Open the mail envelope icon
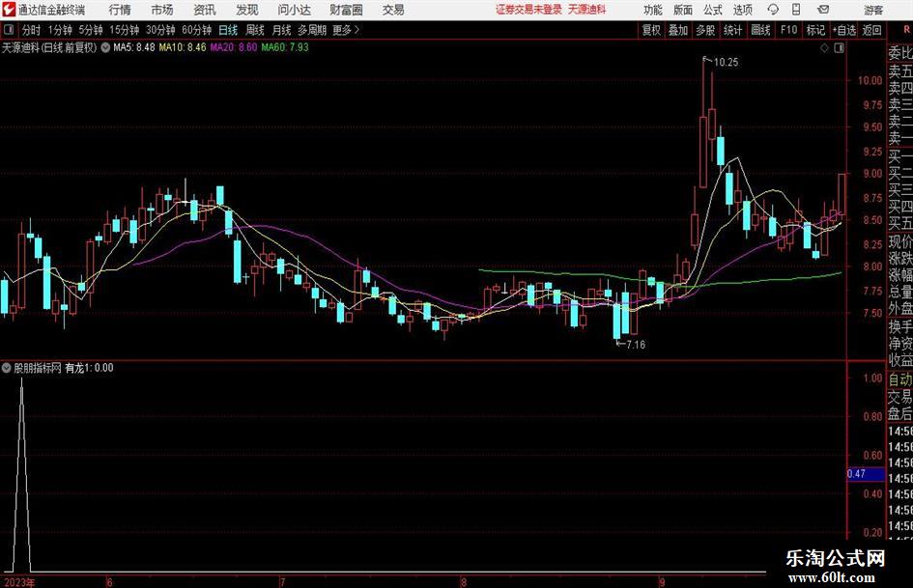Screen dimensions: 913x588 tap(823, 10)
